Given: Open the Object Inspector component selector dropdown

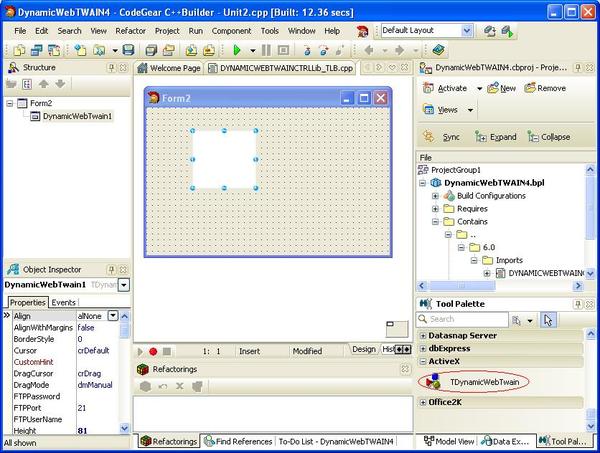Looking at the screenshot, I should click(x=123, y=285).
